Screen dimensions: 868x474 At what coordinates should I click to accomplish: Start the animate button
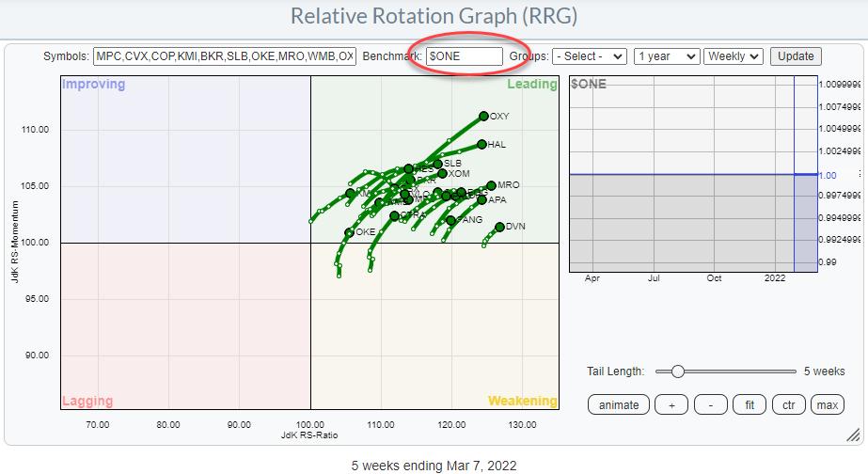click(x=619, y=405)
